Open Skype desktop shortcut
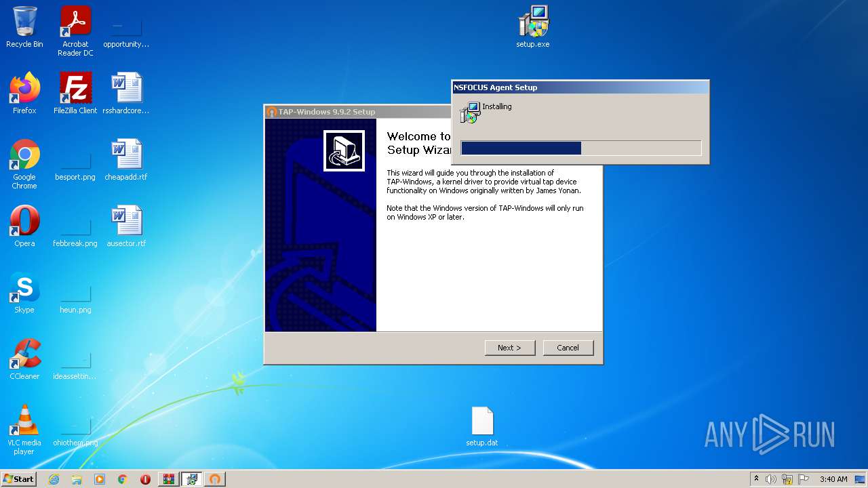This screenshot has height=488, width=868. pyautogui.click(x=24, y=293)
